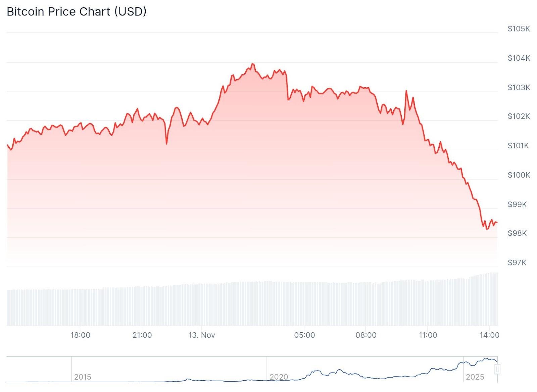
Task: Click the Bitcoin Price Chart (USD) title
Action: (x=77, y=11)
